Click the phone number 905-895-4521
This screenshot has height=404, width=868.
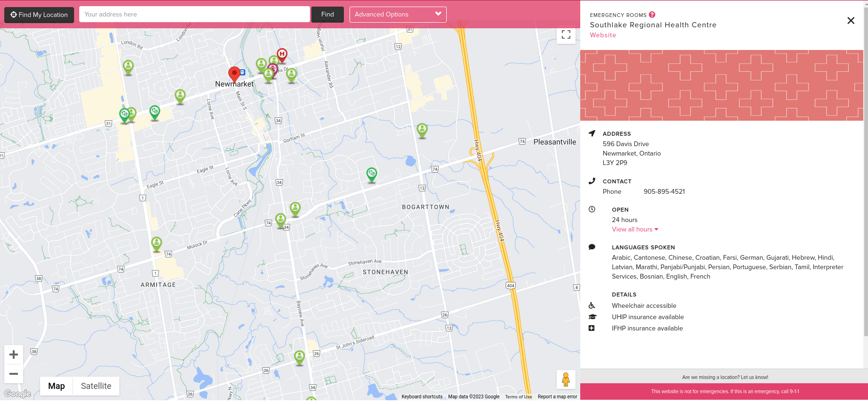click(664, 192)
